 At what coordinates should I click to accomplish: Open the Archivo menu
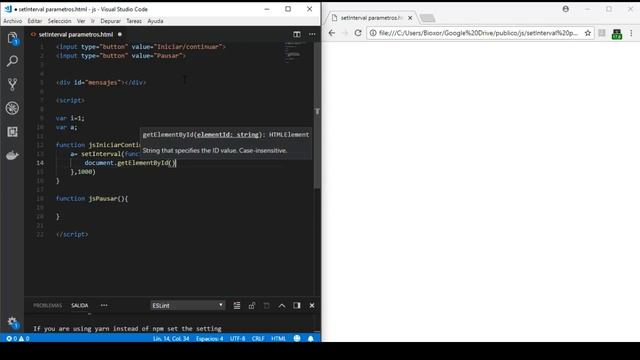pos(13,21)
